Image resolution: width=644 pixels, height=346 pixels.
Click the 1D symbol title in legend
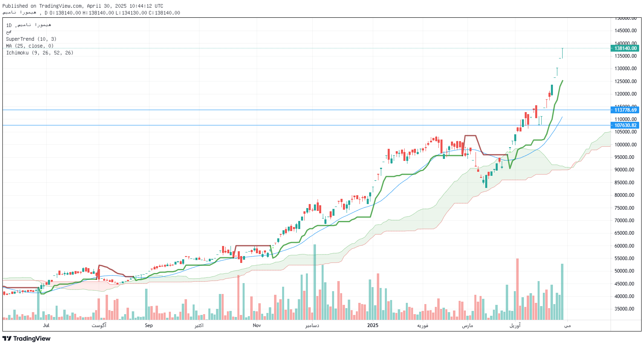tap(29, 25)
